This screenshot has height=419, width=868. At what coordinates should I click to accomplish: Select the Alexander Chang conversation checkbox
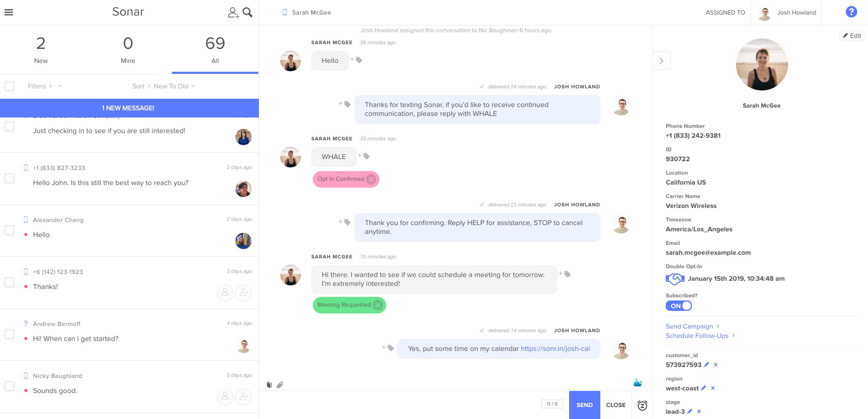coord(9,230)
